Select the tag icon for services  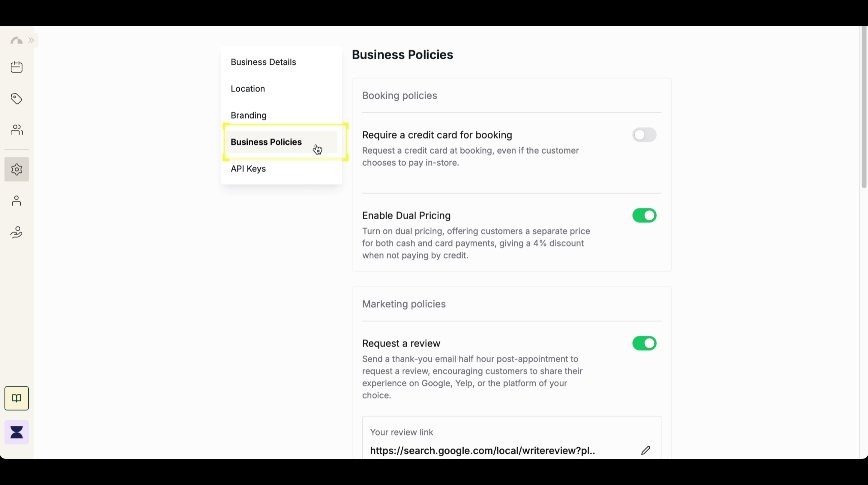[16, 99]
